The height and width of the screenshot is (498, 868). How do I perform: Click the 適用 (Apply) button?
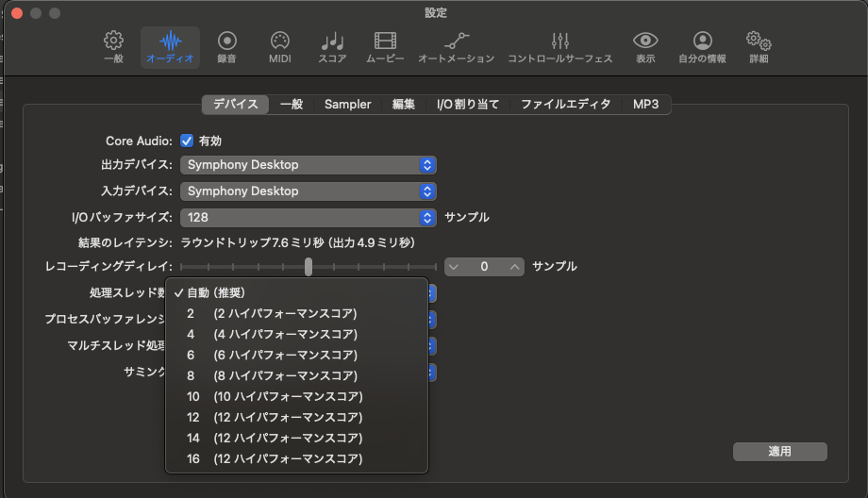pos(779,452)
